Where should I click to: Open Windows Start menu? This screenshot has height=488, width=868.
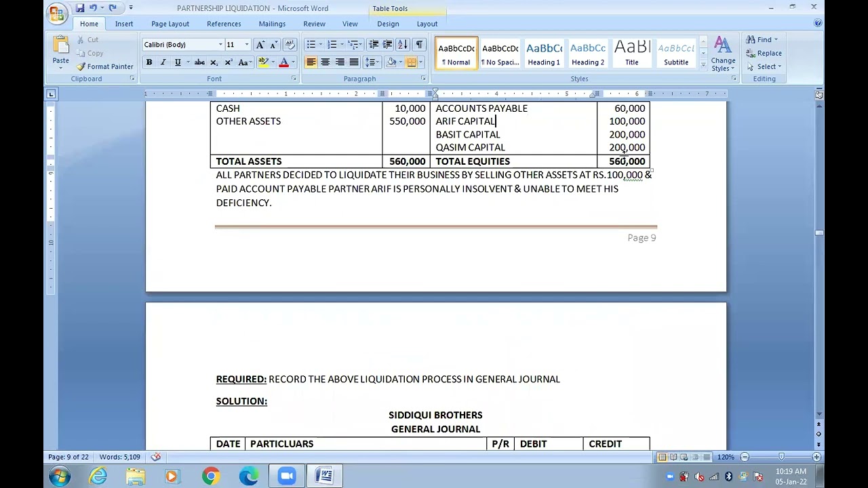coord(59,476)
